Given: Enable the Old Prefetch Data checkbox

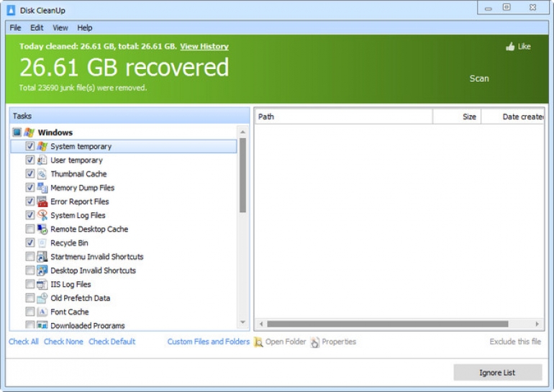Looking at the screenshot, I should coord(29,298).
